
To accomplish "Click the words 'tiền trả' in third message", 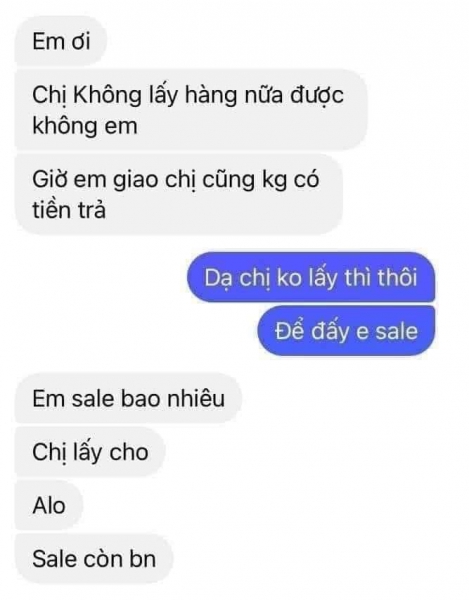I will click(69, 210).
